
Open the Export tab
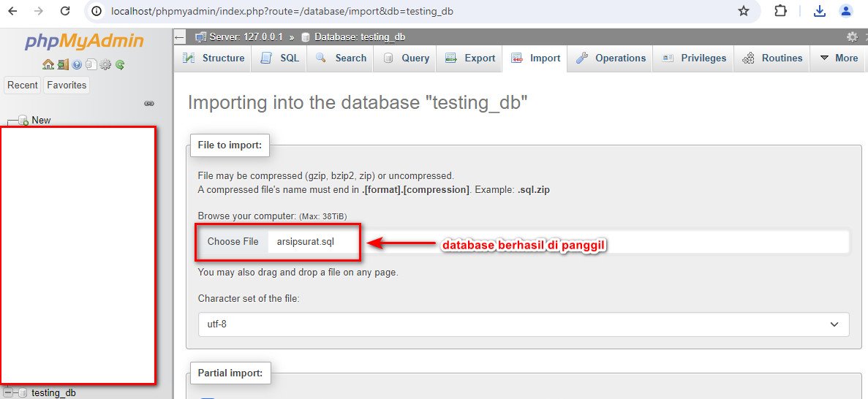pos(470,58)
